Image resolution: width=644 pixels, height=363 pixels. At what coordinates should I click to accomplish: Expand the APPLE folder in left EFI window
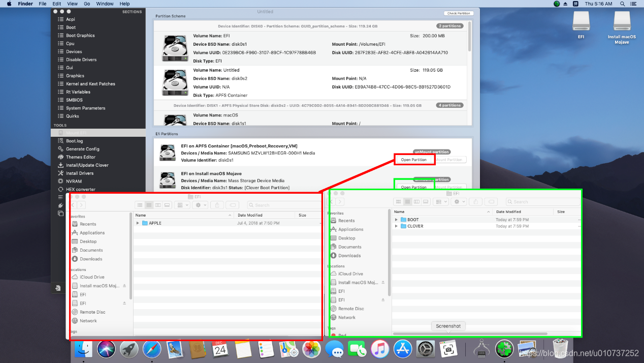pyautogui.click(x=138, y=223)
